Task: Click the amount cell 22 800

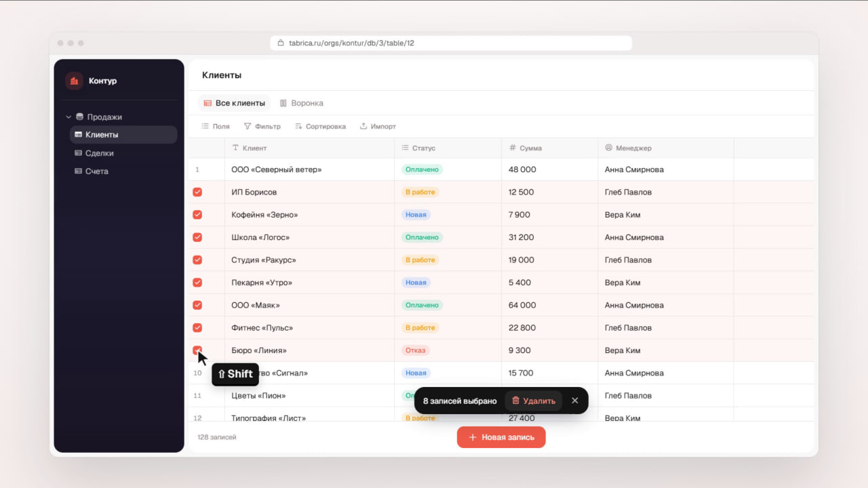Action: (x=550, y=327)
